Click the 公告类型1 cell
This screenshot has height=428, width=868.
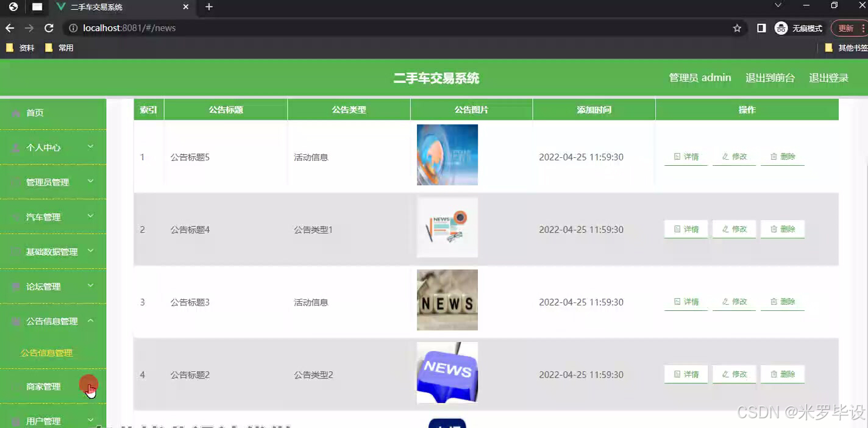313,230
